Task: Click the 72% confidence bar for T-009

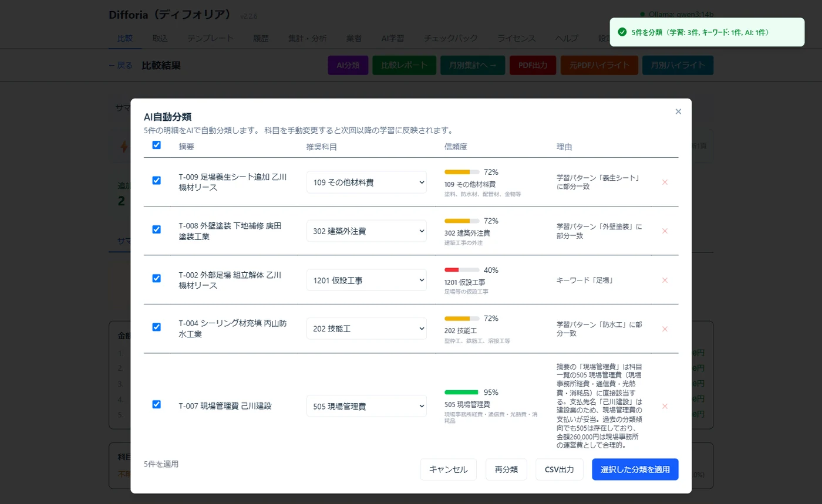Action: [x=462, y=172]
